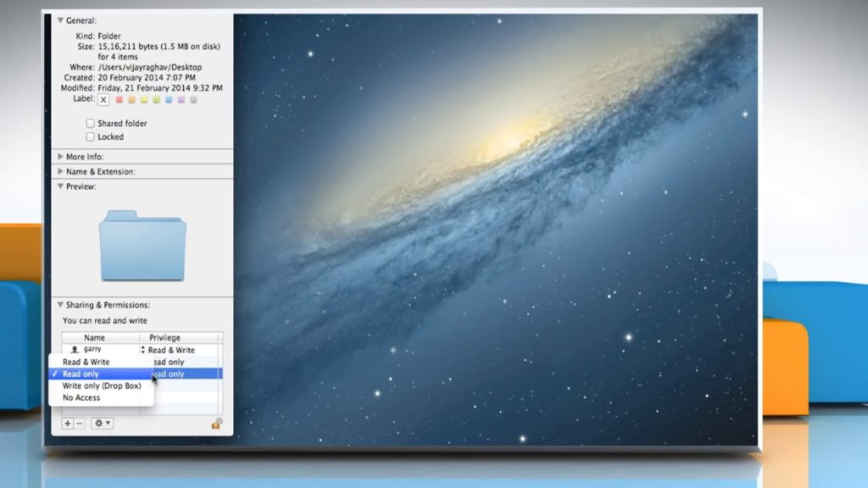Collapse the Preview section

coord(59,186)
